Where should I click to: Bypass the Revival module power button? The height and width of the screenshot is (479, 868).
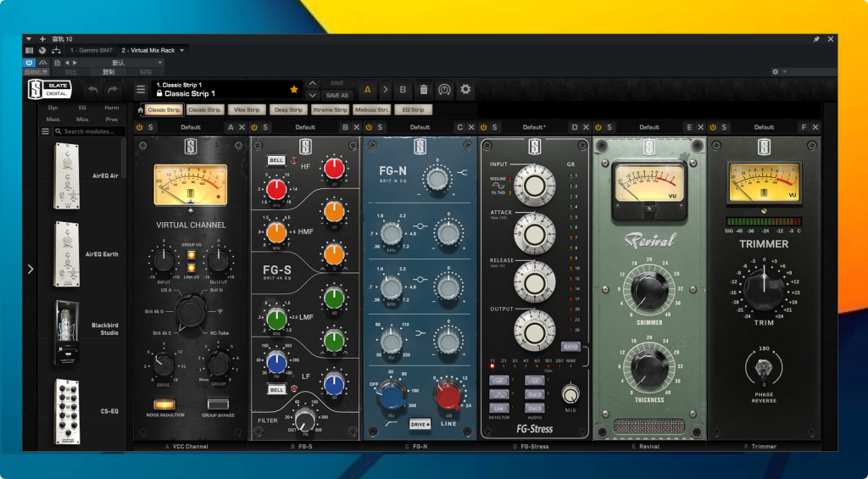pos(598,127)
